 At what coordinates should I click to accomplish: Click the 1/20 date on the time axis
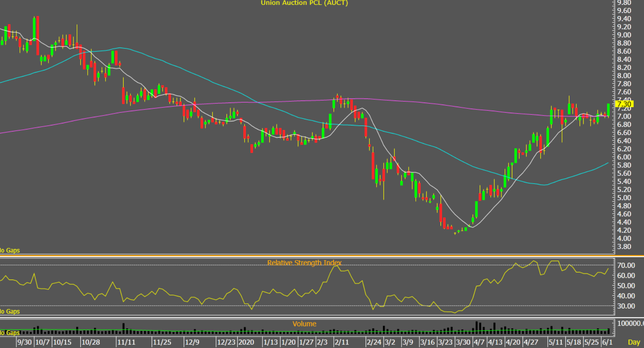pyautogui.click(x=289, y=342)
